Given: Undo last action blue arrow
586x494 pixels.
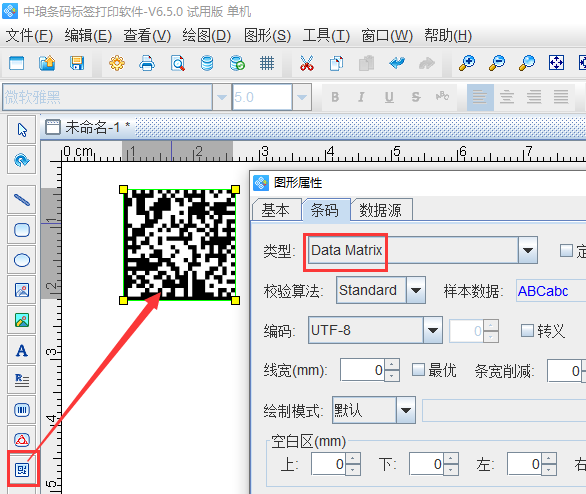Looking at the screenshot, I should click(397, 63).
